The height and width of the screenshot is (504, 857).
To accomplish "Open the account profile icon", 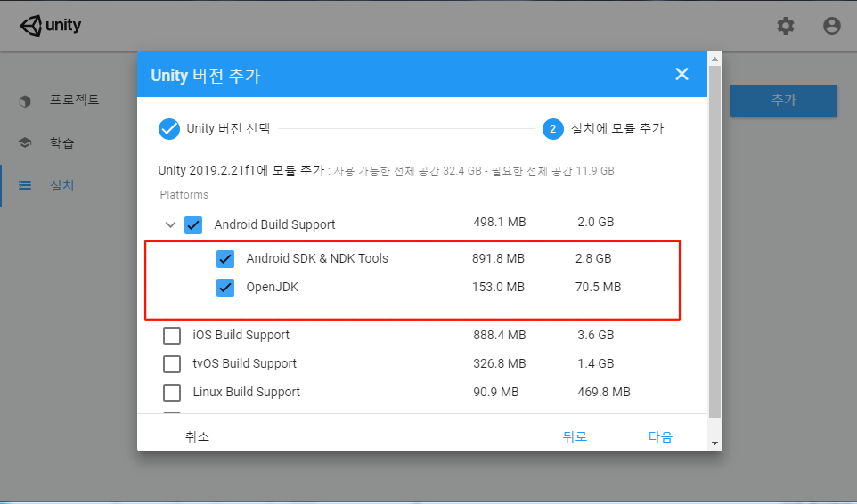I will (x=831, y=26).
